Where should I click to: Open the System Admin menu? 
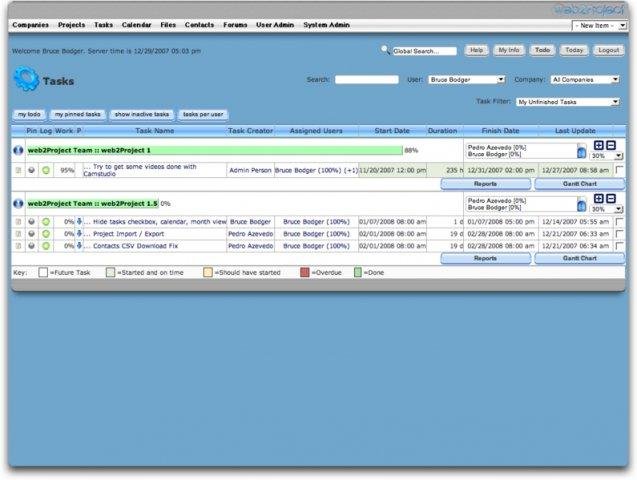pyautogui.click(x=326, y=25)
